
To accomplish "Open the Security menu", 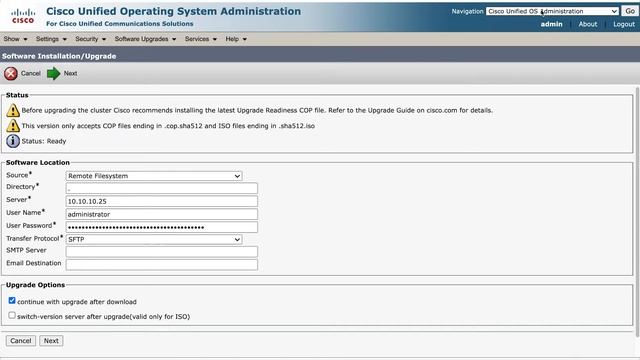I will pos(90,39).
